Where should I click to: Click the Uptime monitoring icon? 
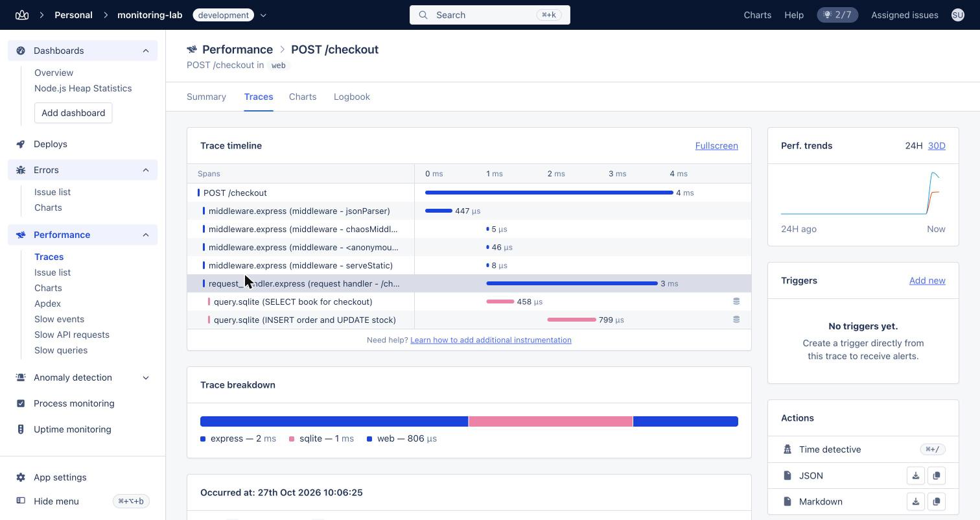click(21, 429)
